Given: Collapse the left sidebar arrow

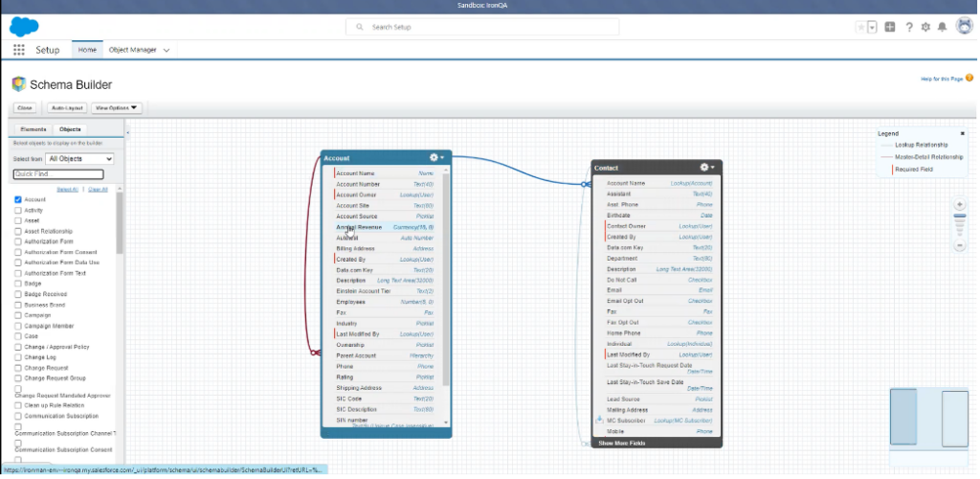Looking at the screenshot, I should (127, 132).
